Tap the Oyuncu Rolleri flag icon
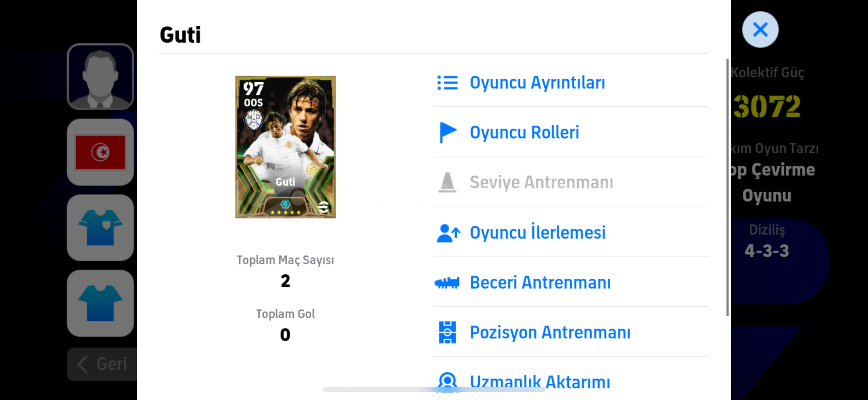 448,132
